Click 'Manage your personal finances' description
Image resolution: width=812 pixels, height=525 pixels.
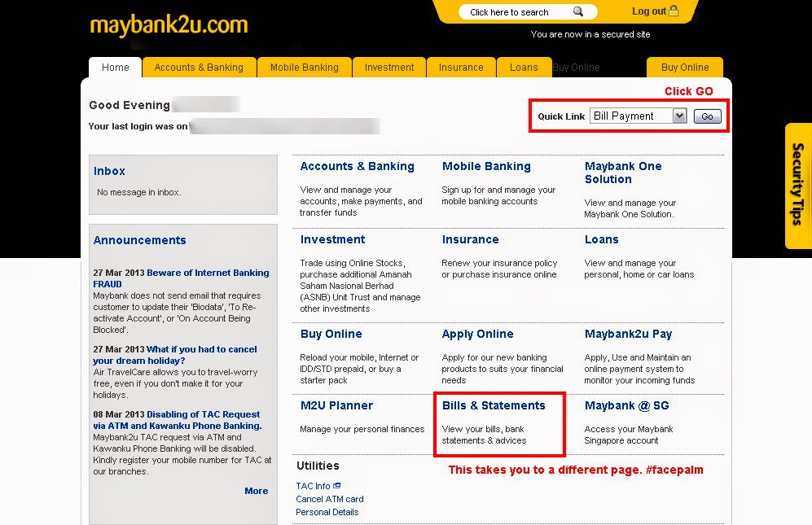click(362, 429)
